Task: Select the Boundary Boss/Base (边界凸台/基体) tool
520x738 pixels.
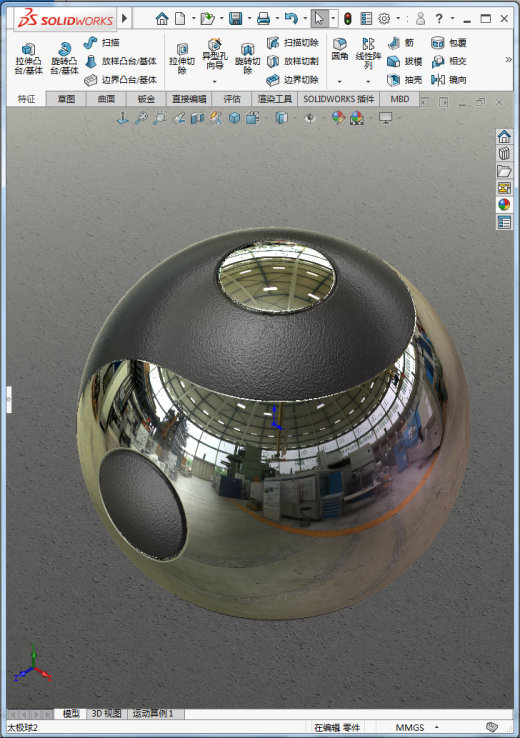Action: coord(121,80)
